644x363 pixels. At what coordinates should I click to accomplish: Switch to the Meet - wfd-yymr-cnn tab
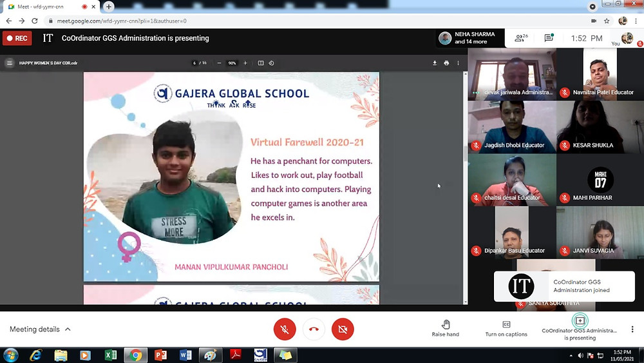click(x=52, y=6)
